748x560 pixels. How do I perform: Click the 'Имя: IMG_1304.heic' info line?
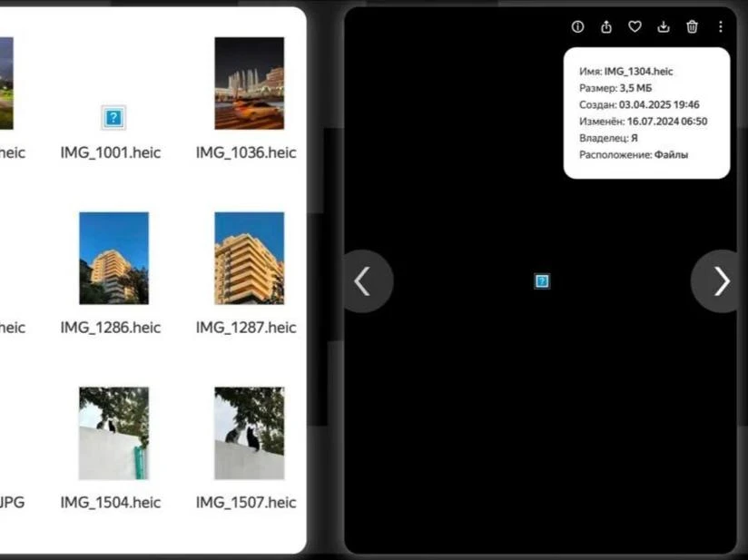point(625,72)
